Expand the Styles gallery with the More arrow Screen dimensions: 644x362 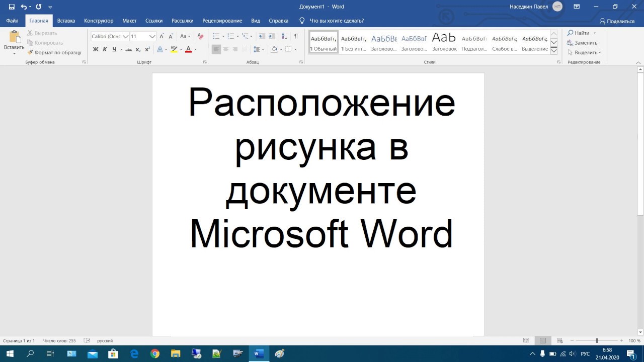coord(554,51)
